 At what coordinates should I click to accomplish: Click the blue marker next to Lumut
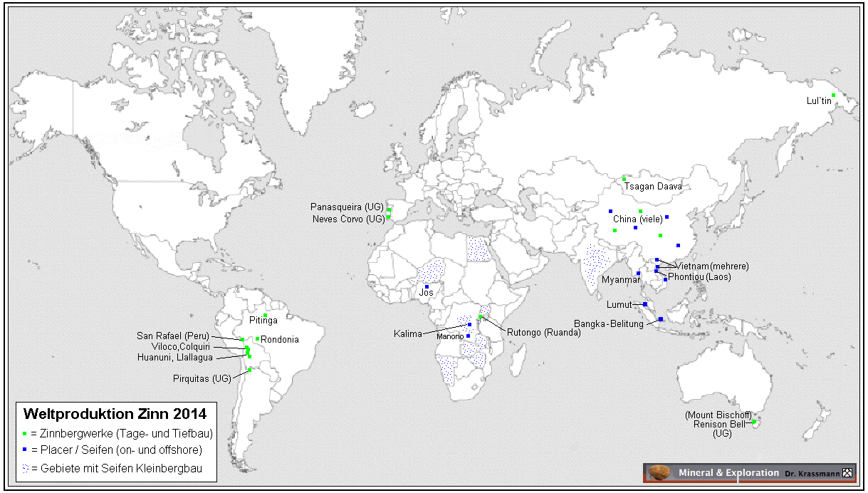click(644, 305)
